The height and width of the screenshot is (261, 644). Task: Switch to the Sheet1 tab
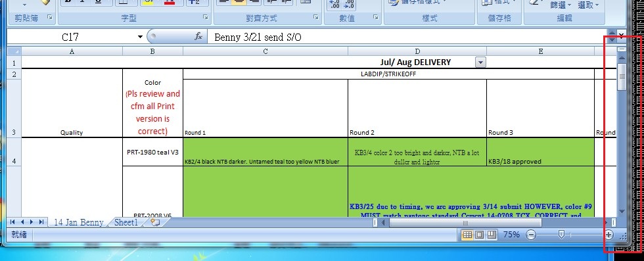(127, 222)
